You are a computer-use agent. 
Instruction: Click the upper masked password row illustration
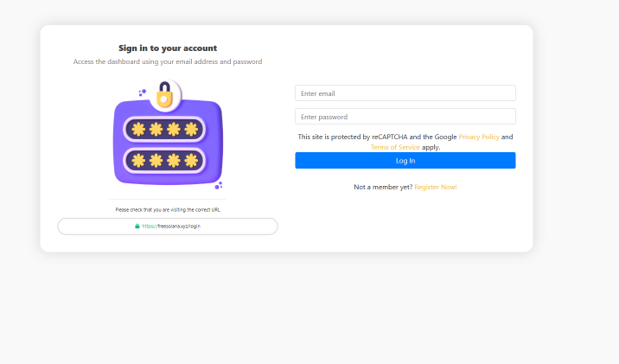pos(164,129)
